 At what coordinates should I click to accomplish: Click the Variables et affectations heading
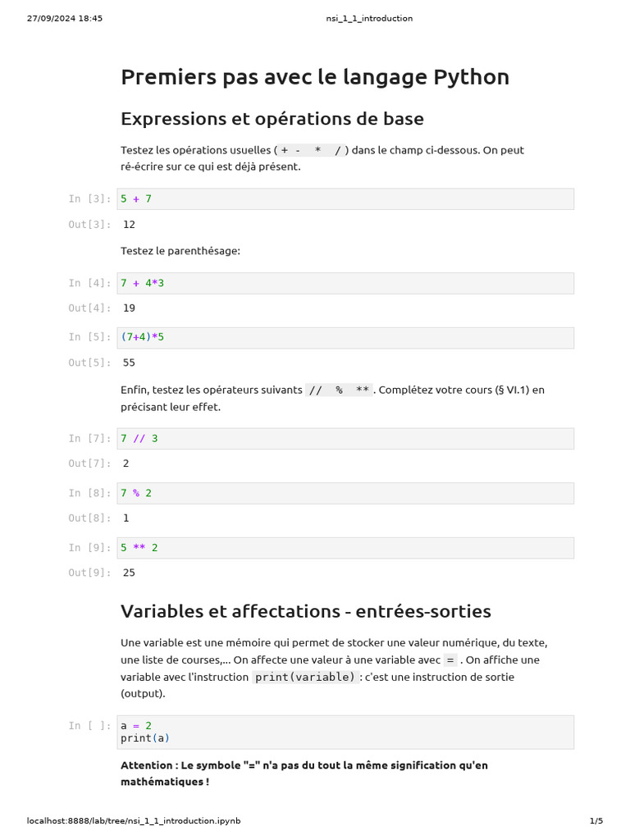tap(306, 611)
